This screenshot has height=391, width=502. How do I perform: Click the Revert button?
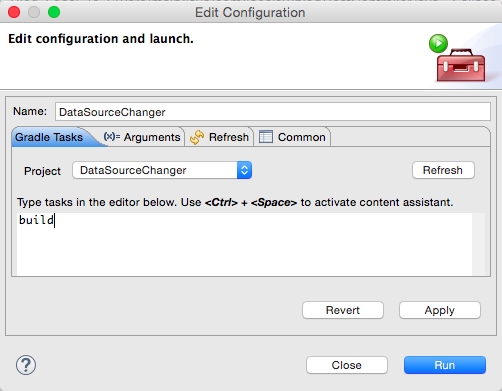[343, 310]
